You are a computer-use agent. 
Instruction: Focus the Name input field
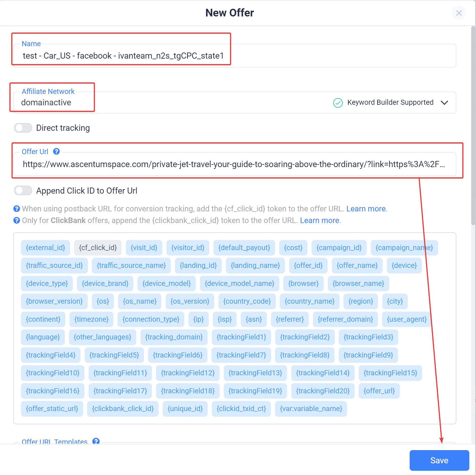(x=235, y=56)
